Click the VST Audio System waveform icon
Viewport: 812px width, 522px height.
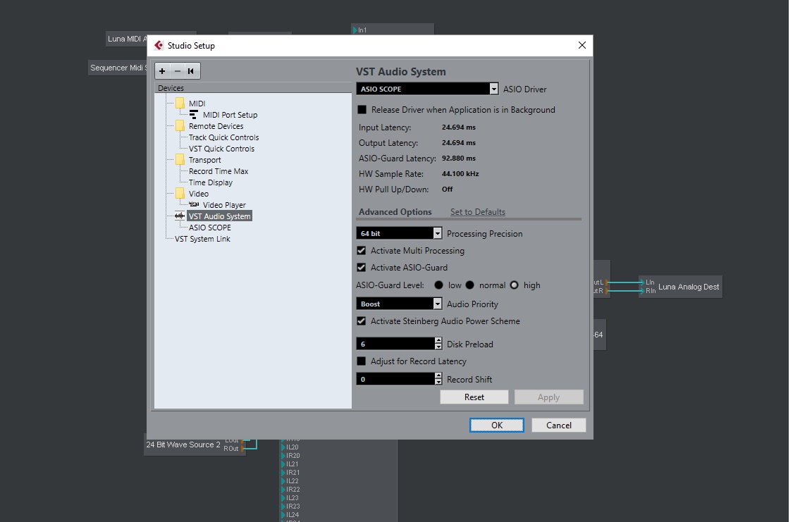click(178, 215)
